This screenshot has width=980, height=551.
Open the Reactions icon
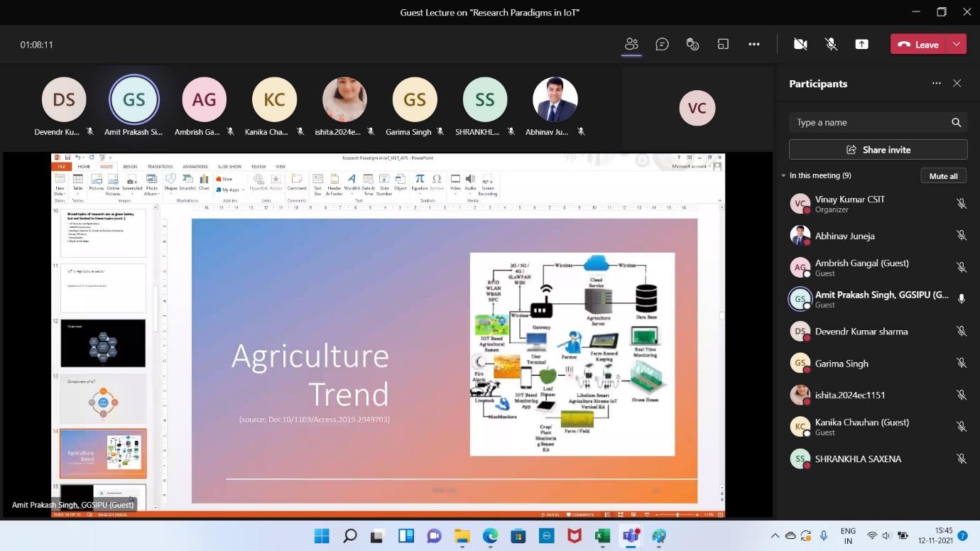pos(692,44)
